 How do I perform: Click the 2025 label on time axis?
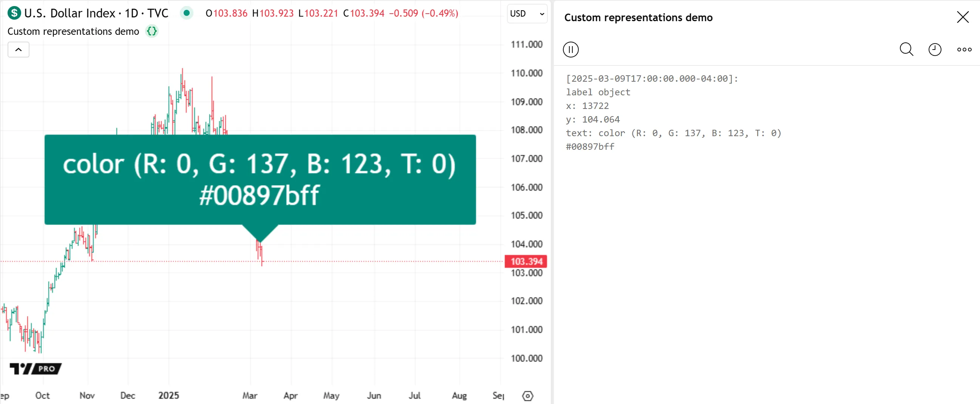(168, 395)
